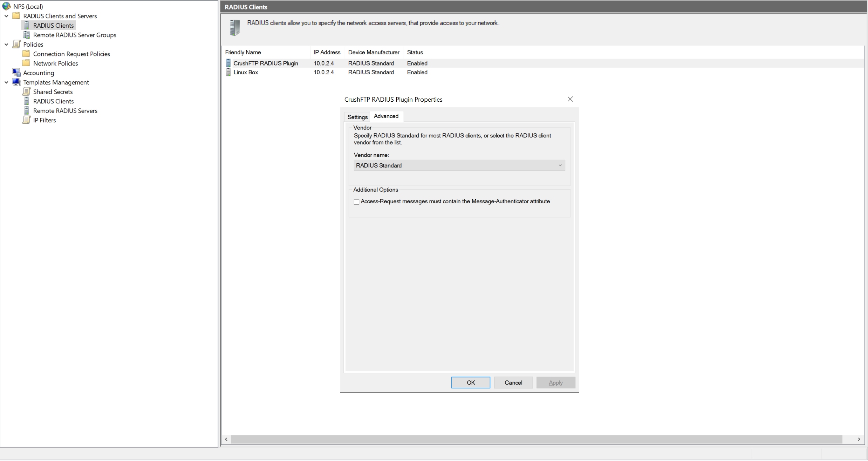
Task: Click the horizontal scrollbar left arrow
Action: pos(226,439)
